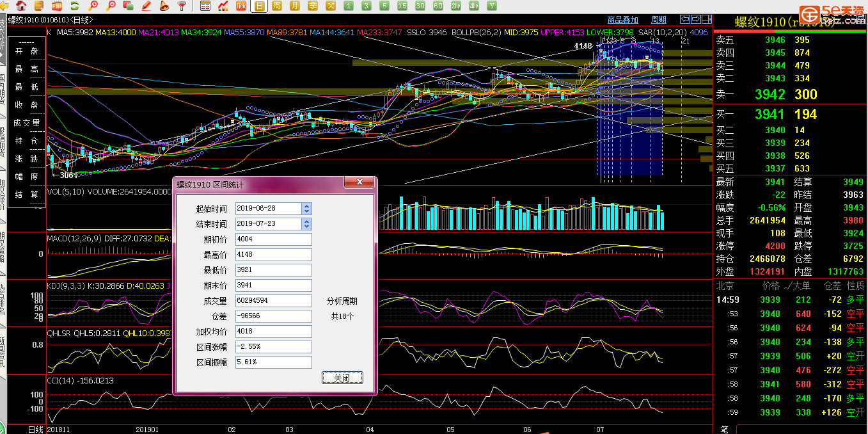Select the 日线 tab at the bottom
The height and width of the screenshot is (434, 868).
[36, 429]
